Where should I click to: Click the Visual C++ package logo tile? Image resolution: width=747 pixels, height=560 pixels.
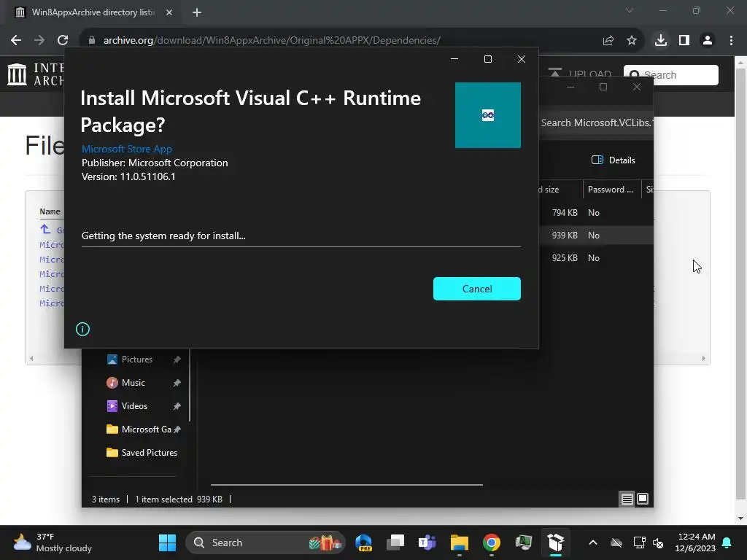(488, 115)
